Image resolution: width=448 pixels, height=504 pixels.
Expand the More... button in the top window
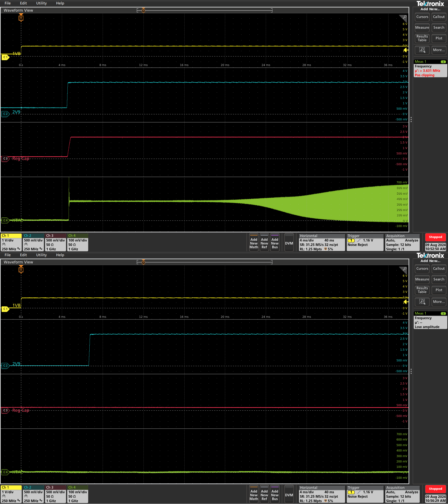[439, 50]
